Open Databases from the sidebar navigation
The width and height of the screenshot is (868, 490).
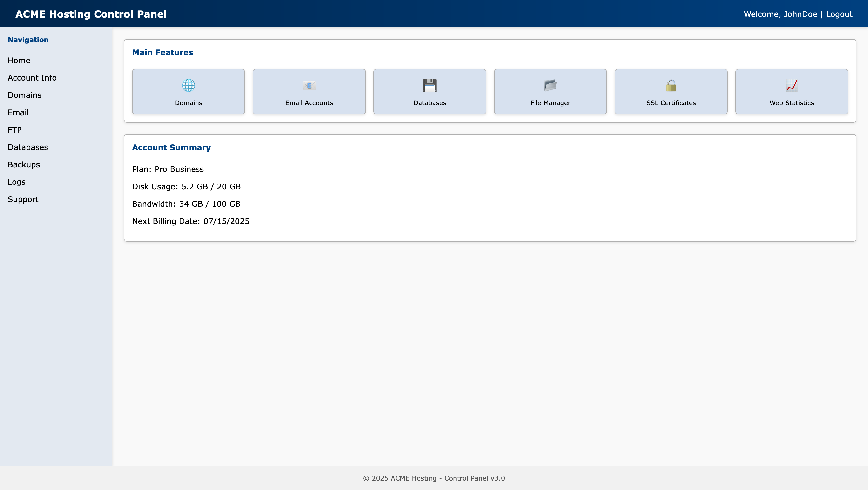click(28, 147)
